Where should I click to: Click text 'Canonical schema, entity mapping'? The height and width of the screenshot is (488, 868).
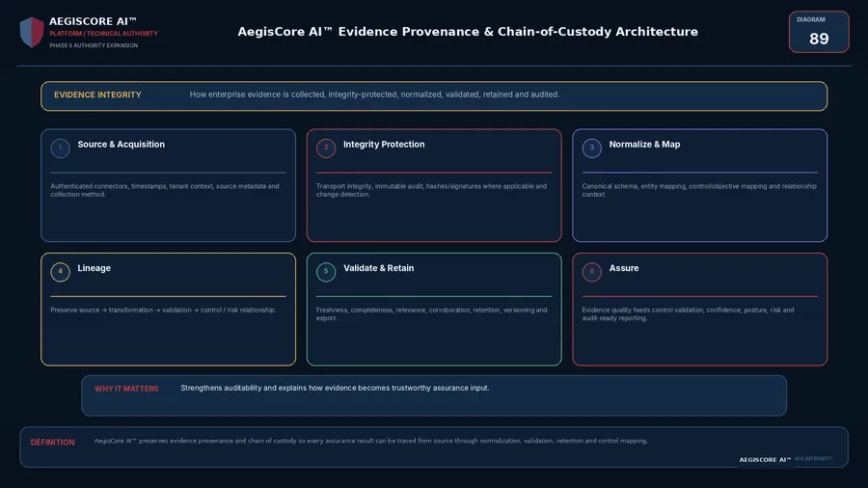634,186
